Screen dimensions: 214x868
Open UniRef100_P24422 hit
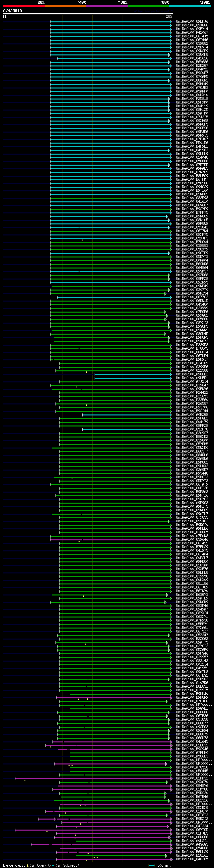(x=192, y=392)
